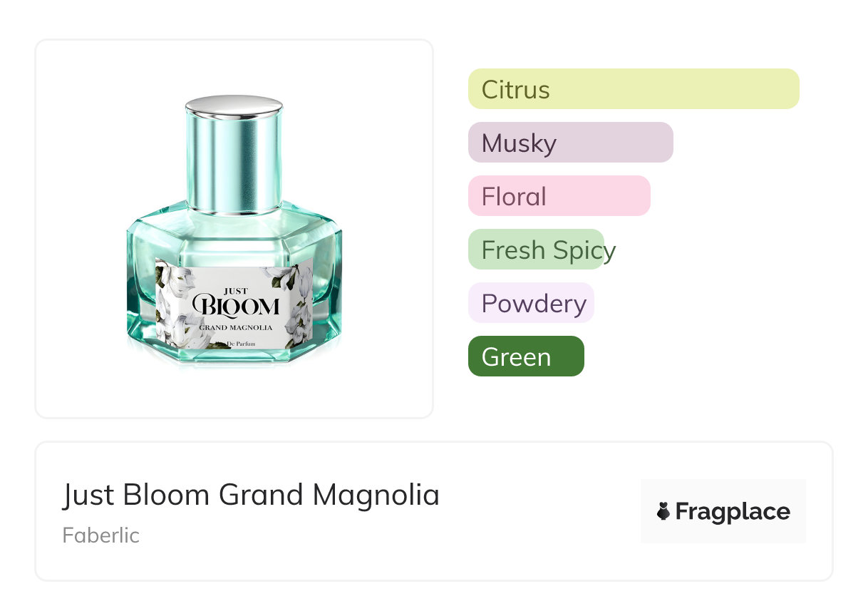This screenshot has height=616, width=868.
Task: Click the dark Green accord bar
Action: click(525, 356)
